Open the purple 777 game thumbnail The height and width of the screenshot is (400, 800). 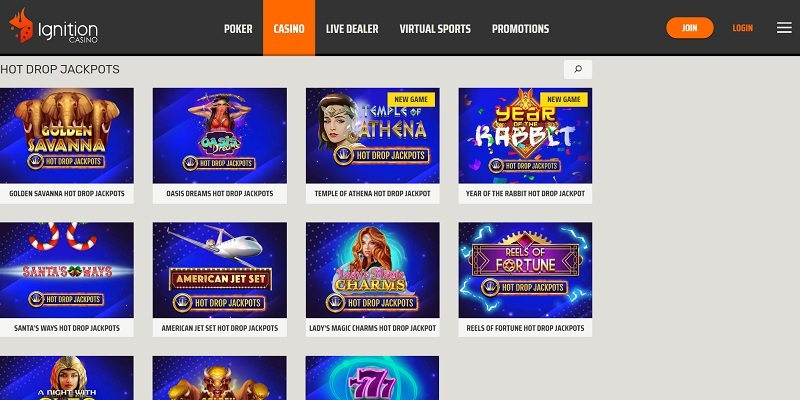coord(372,378)
